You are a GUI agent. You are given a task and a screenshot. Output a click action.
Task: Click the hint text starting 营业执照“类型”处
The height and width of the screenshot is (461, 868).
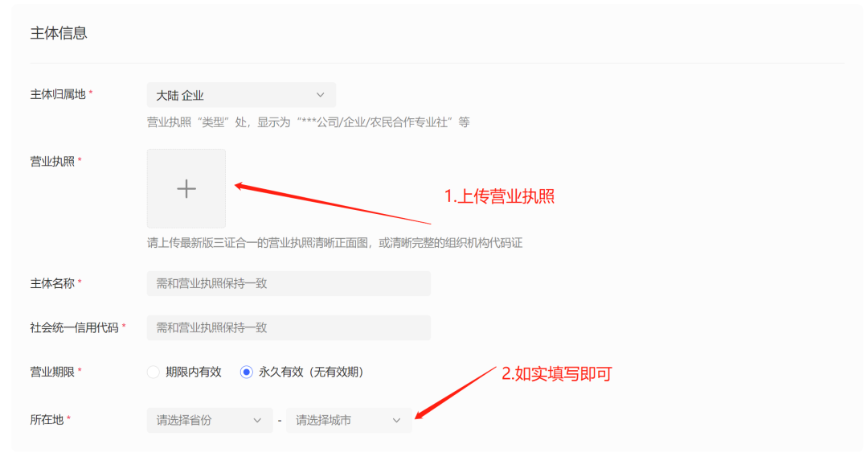pyautogui.click(x=309, y=122)
